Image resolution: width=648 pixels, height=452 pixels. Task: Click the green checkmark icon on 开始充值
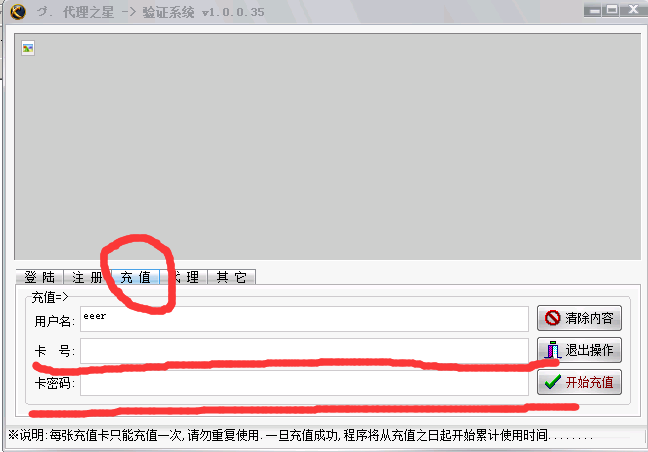(x=552, y=382)
